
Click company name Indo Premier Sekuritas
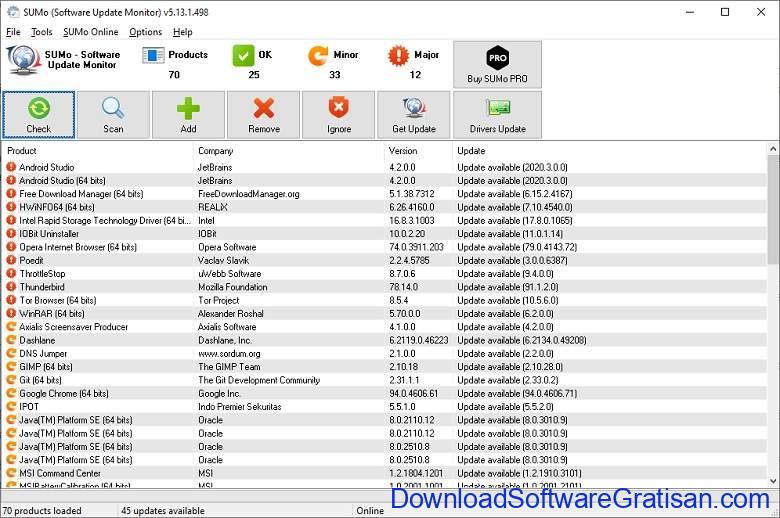(x=239, y=407)
